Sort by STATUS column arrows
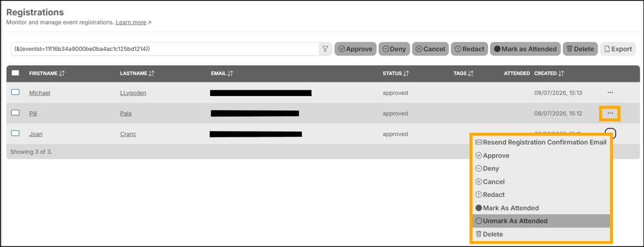 tap(406, 73)
